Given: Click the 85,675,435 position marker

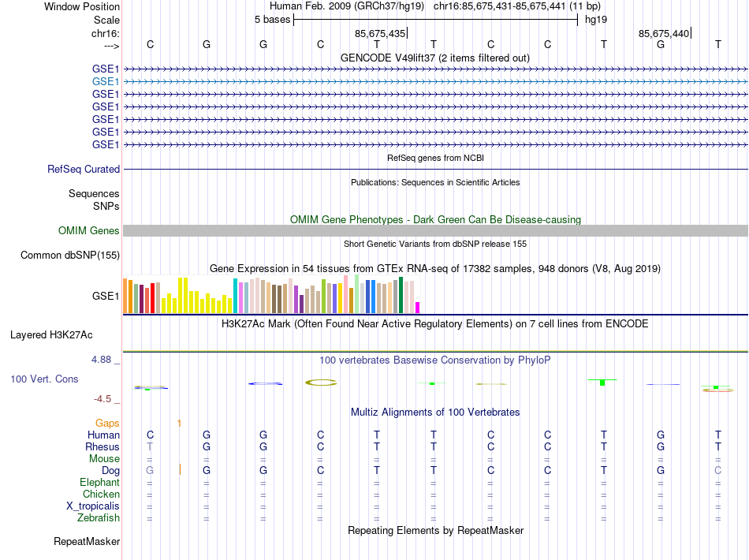Looking at the screenshot, I should (381, 33).
